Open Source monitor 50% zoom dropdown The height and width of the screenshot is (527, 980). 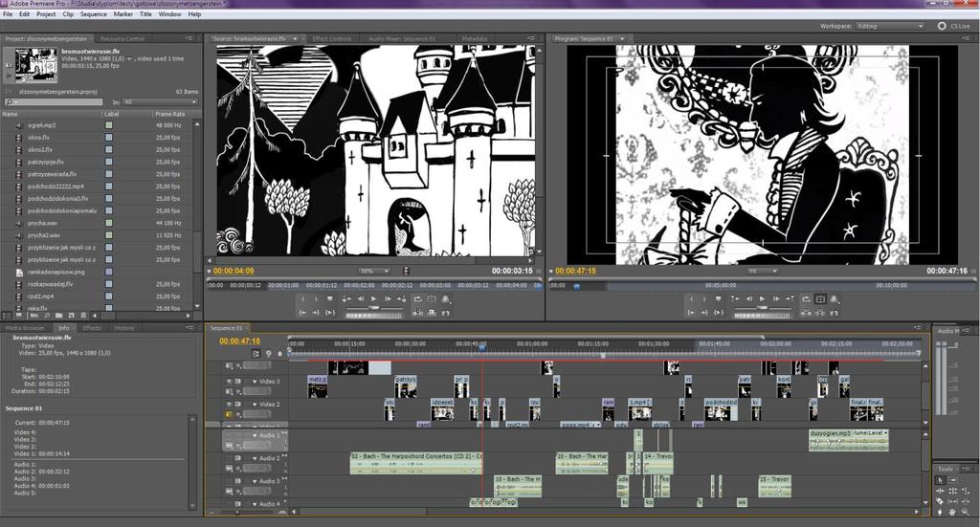(374, 271)
